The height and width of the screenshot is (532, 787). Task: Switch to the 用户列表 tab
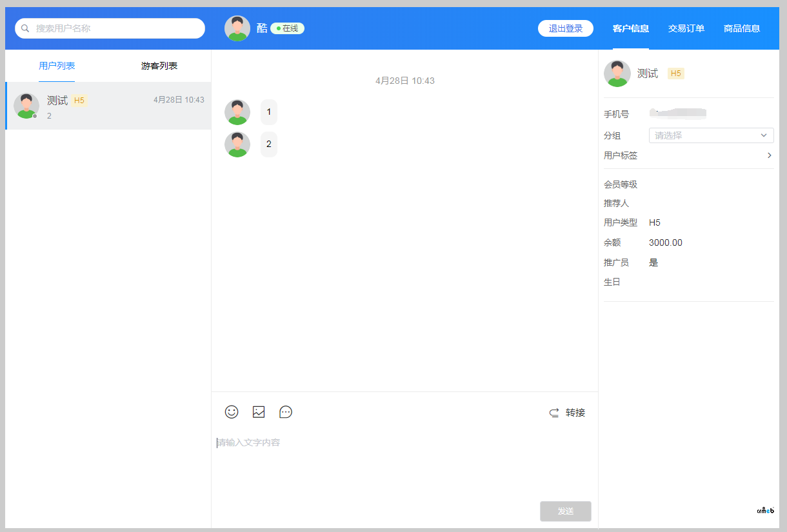coord(57,66)
